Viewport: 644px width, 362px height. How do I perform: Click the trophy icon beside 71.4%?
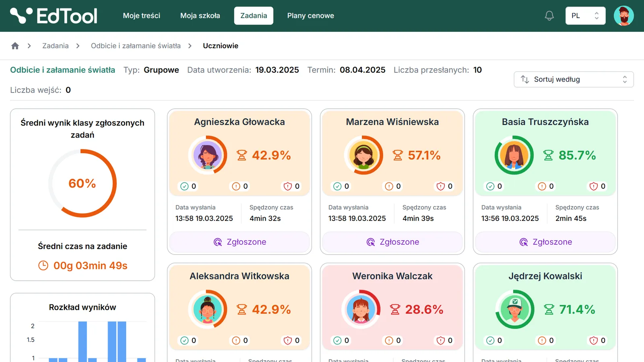tap(549, 309)
